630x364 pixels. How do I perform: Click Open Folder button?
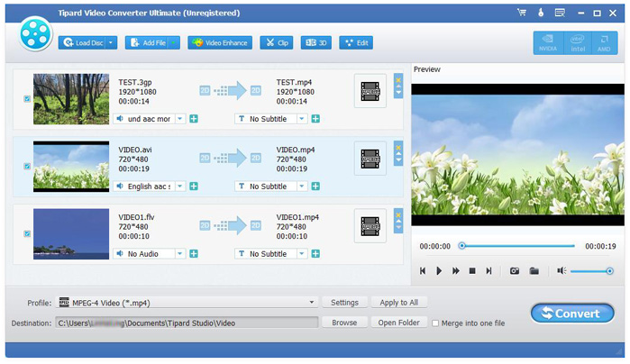pos(398,323)
